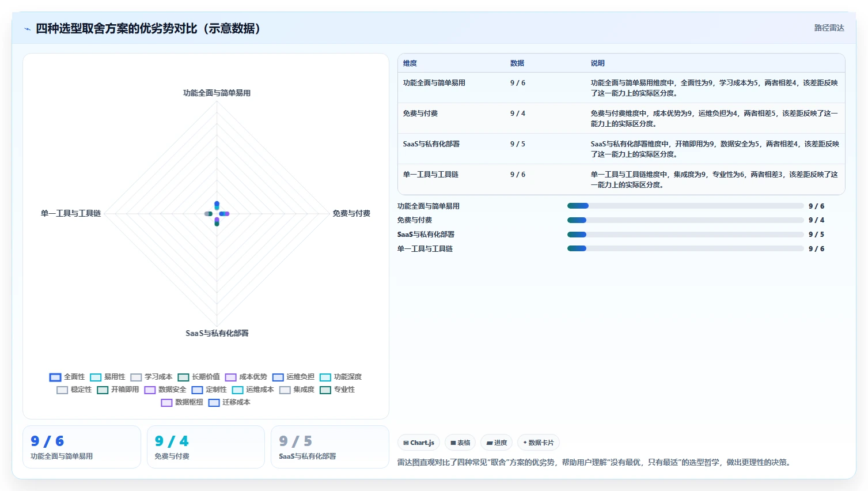Toggle the 数据枢纽 legend item

point(182,402)
